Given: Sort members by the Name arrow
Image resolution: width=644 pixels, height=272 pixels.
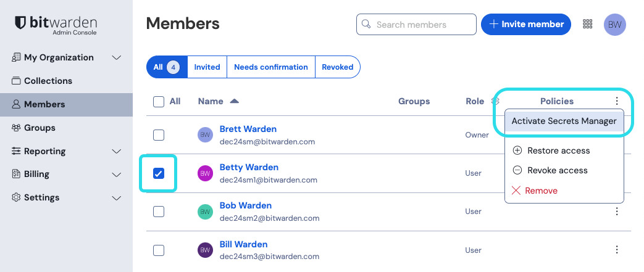Looking at the screenshot, I should (234, 101).
